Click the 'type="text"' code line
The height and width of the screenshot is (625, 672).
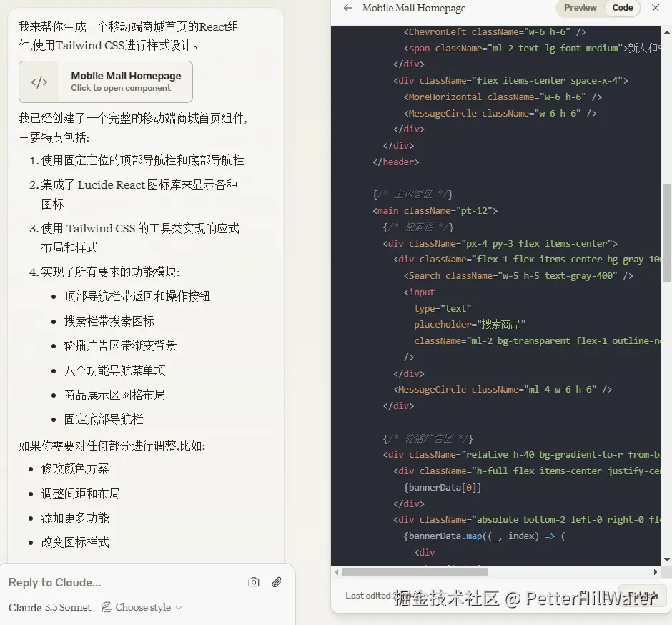(443, 308)
